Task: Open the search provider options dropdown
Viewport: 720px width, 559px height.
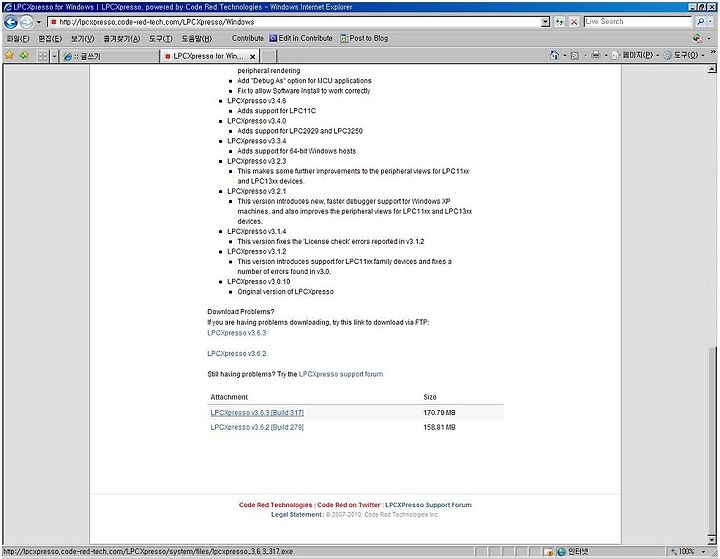Action: coord(710,22)
